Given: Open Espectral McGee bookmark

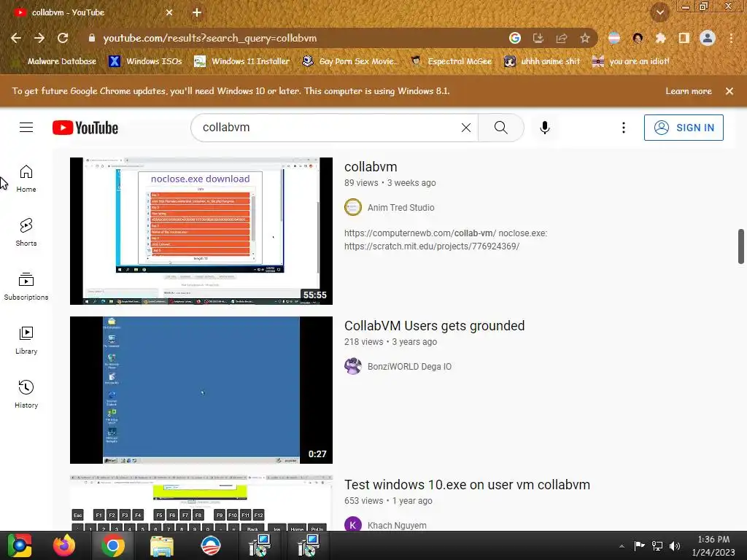Looking at the screenshot, I should (451, 61).
